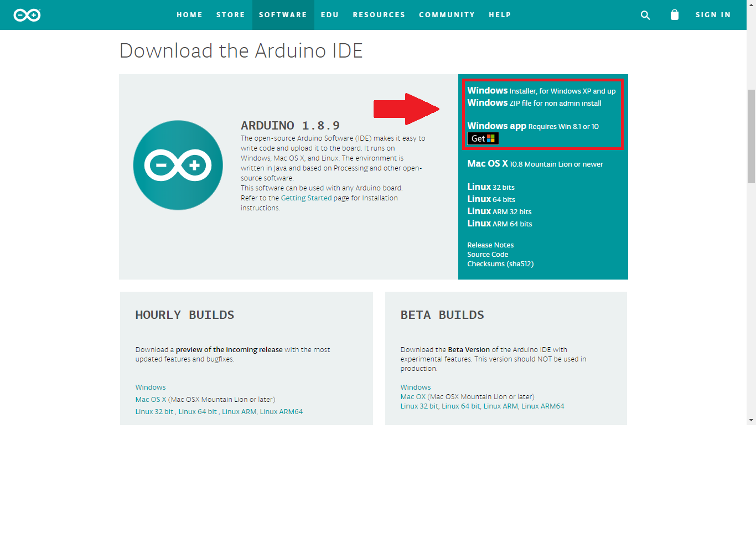Image resolution: width=756 pixels, height=558 pixels.
Task: Open Beta Builds Linux ARM64 link
Action: coord(543,406)
